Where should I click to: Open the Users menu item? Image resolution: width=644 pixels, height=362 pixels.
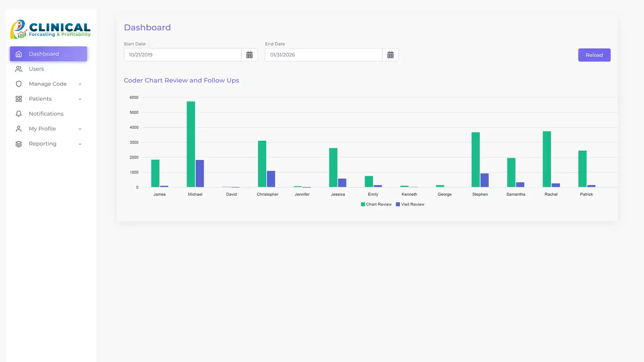click(36, 69)
